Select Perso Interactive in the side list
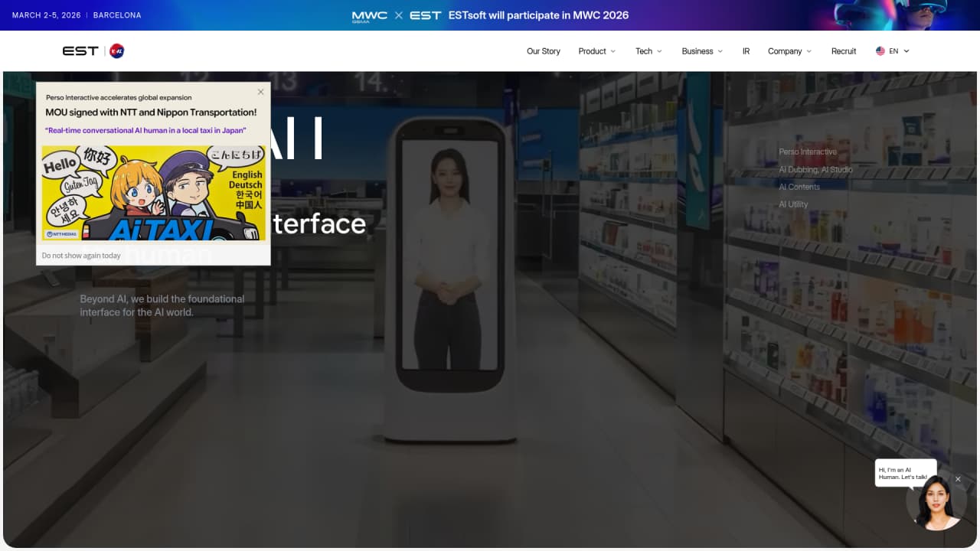This screenshot has width=980, height=551. (x=808, y=152)
